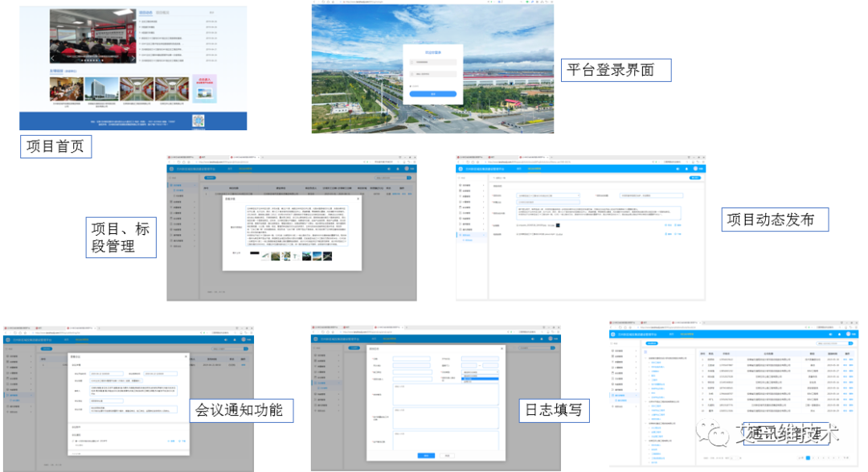Show next slide in homepage carousel
Image resolution: width=868 pixels, height=472 pixels.
pos(133,58)
